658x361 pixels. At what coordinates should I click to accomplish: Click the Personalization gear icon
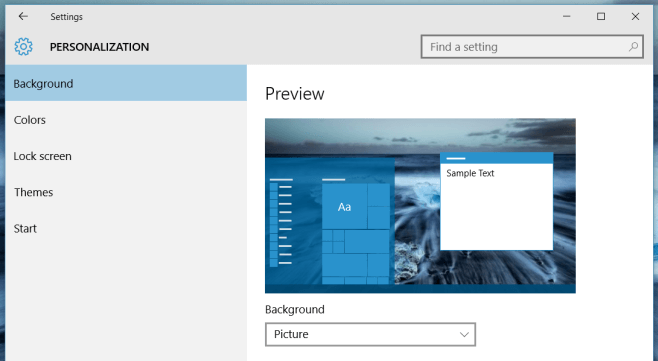[23, 47]
